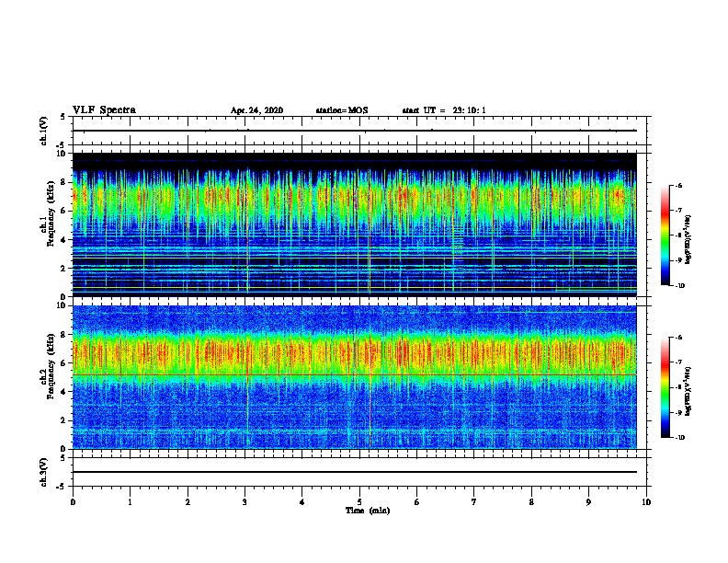Click the time axis tick label "0"
This screenshot has height=563, width=728.
73,502
